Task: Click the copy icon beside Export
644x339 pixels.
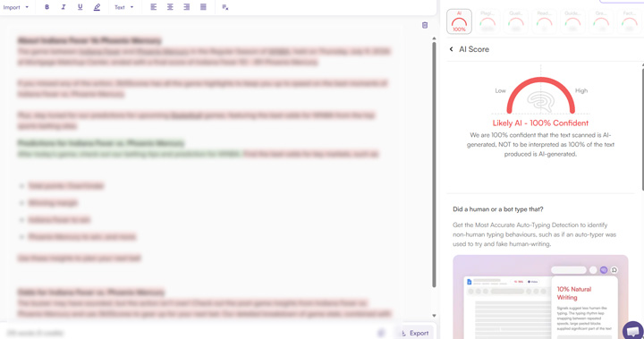Action: [381, 333]
